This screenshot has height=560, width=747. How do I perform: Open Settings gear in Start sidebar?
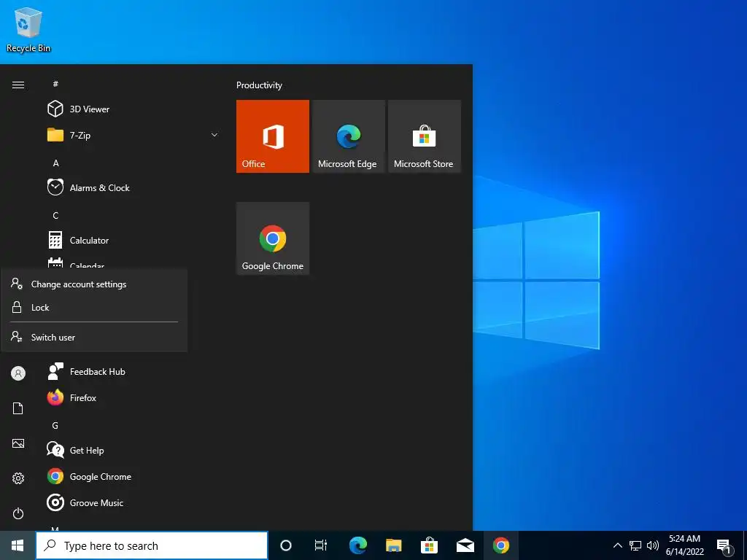(18, 478)
